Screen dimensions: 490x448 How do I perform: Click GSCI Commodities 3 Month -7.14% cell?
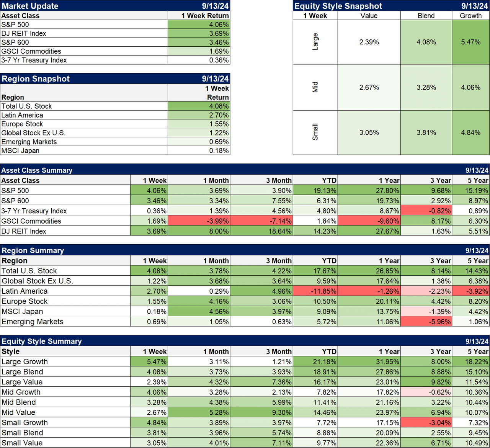tap(261, 221)
